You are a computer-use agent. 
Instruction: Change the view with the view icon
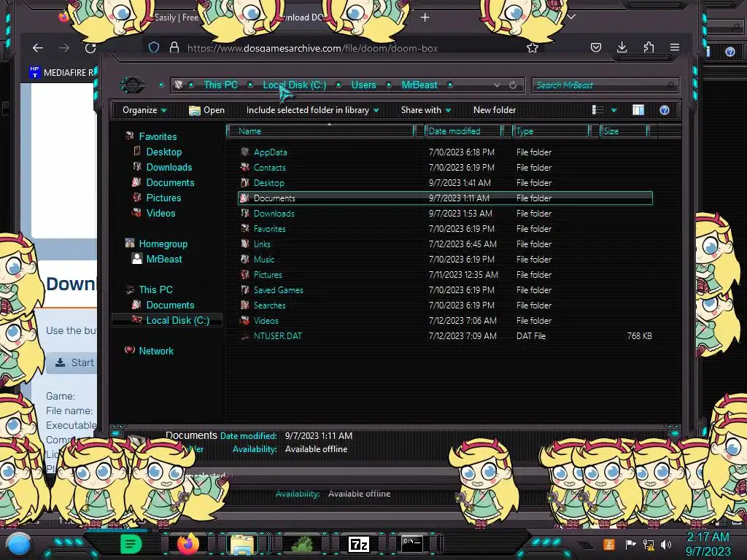click(597, 111)
